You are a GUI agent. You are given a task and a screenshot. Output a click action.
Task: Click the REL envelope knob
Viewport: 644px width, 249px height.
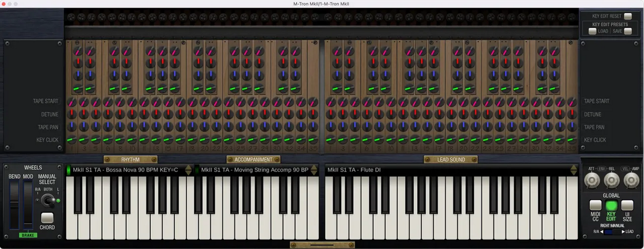pos(611,181)
